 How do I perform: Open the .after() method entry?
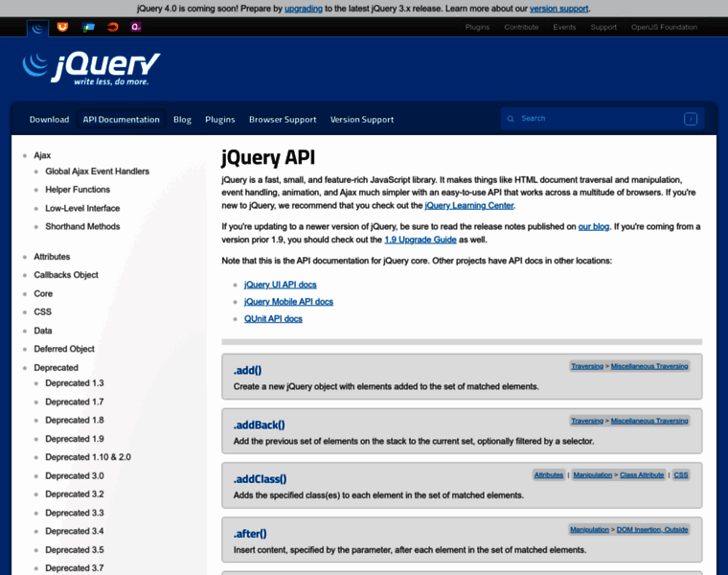coord(250,534)
